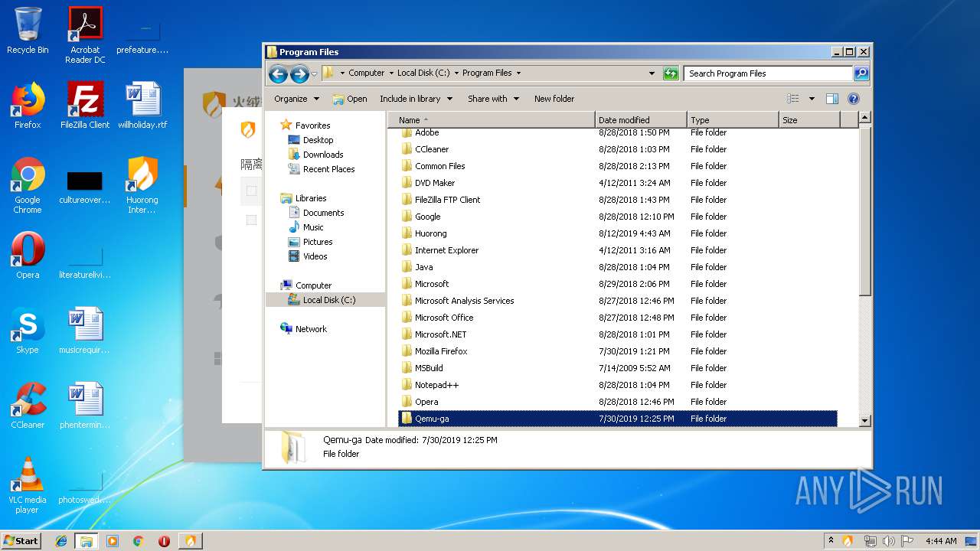The height and width of the screenshot is (551, 980).
Task: Select Downloads under Favorites
Action: point(322,155)
